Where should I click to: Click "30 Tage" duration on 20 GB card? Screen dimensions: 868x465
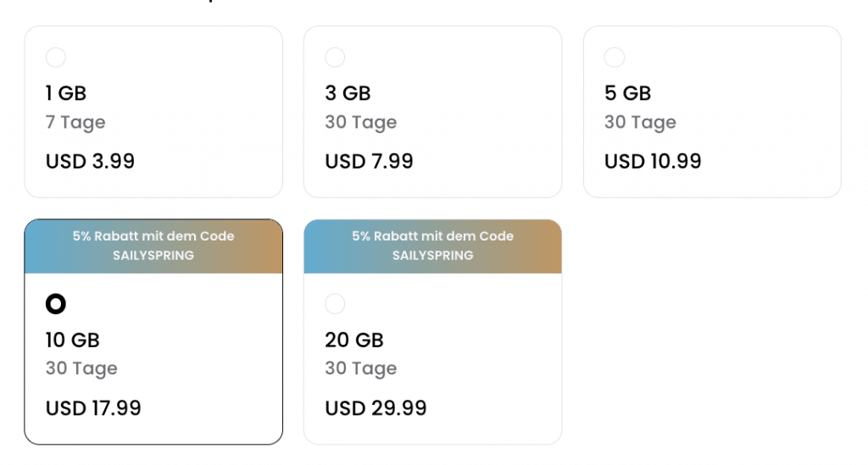[360, 368]
